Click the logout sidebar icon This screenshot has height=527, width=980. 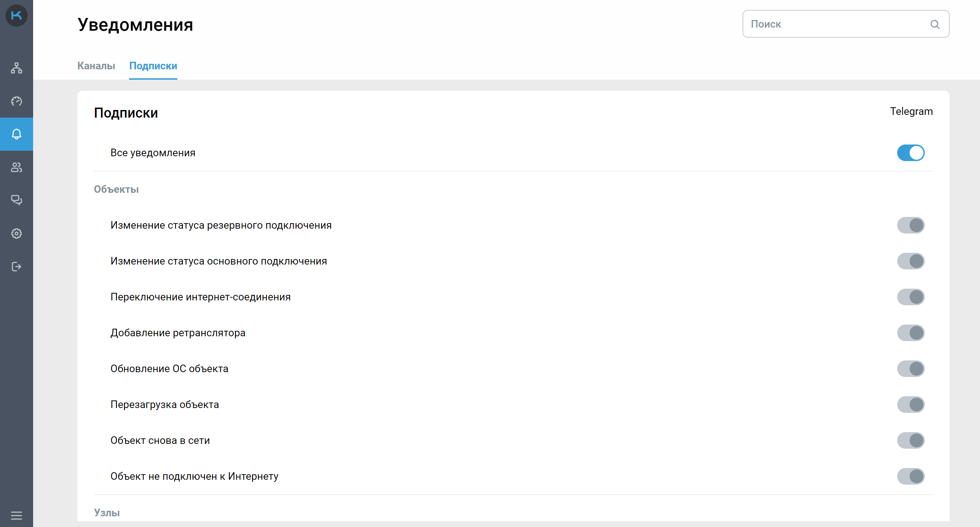pos(16,267)
